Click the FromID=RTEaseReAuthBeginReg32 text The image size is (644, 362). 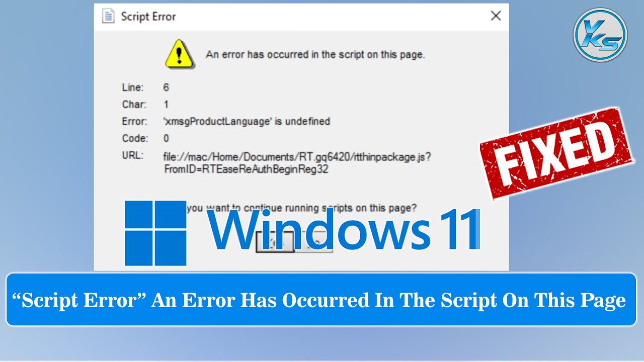coord(246,169)
